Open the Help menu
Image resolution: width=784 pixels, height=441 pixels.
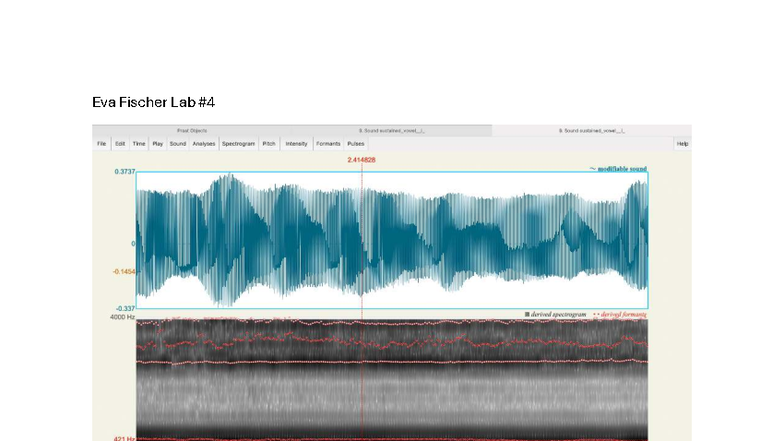pyautogui.click(x=682, y=144)
